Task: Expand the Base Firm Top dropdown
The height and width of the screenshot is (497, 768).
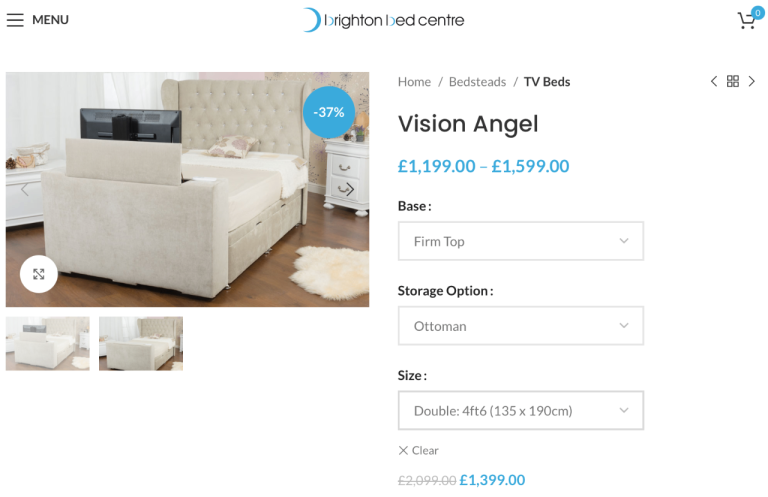Action: click(521, 241)
